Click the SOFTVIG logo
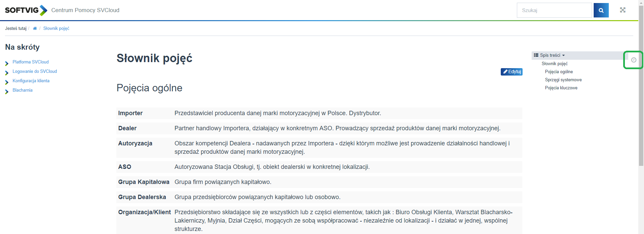The image size is (644, 234). coord(26,10)
